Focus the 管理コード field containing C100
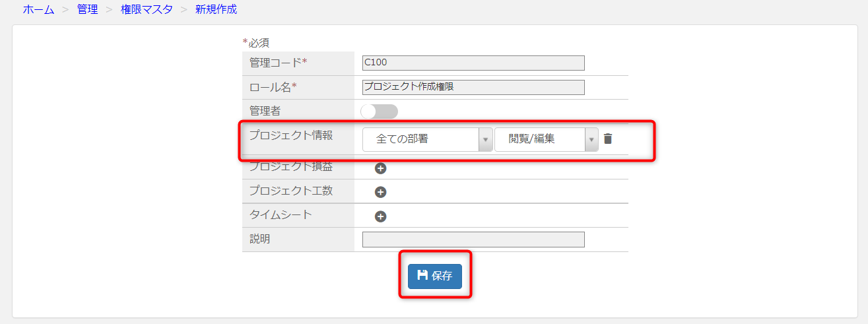Viewport: 868px width, 324px height. pos(473,63)
